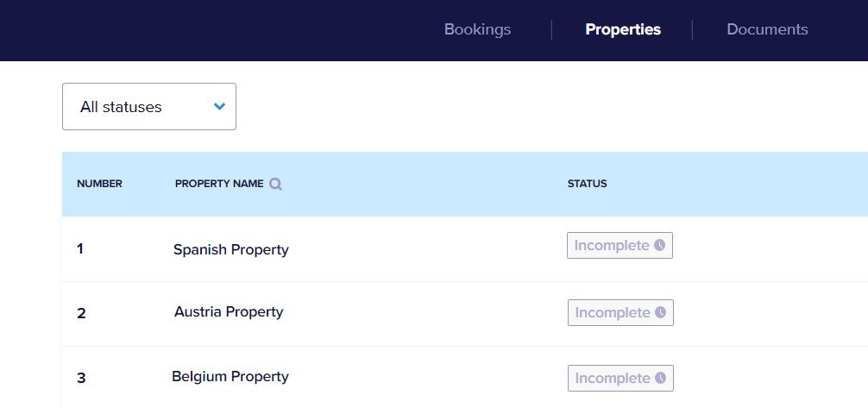Open the All statuses dropdown
868x414 pixels.
(148, 107)
